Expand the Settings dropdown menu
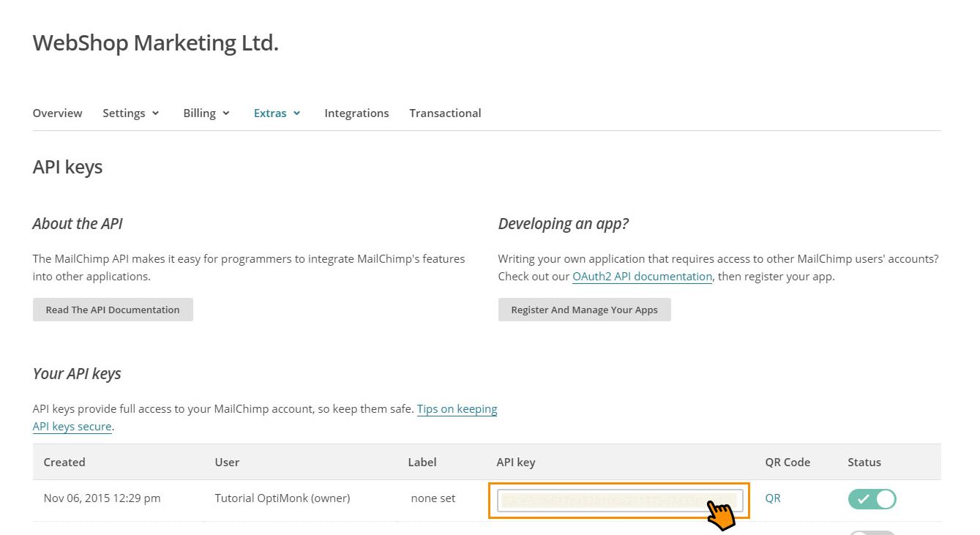Image resolution: width=980 pixels, height=535 pixels. [131, 113]
